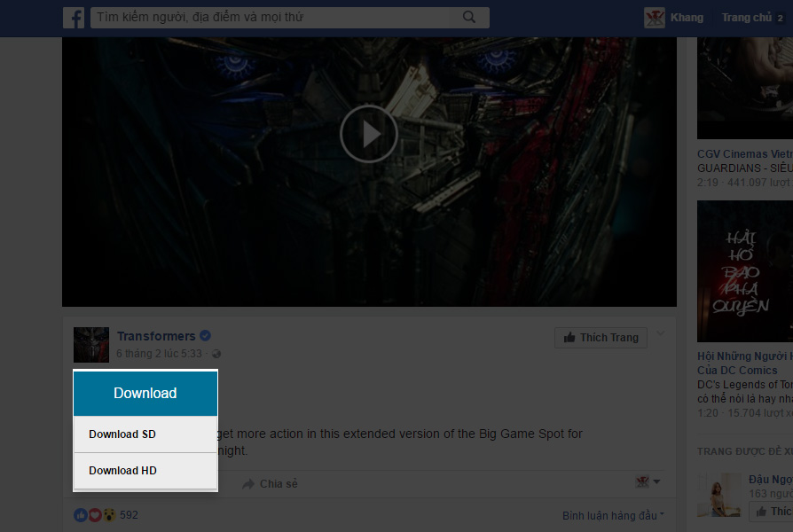Click the haha reaction icon below the post
The image size is (793, 532).
pyautogui.click(x=107, y=514)
